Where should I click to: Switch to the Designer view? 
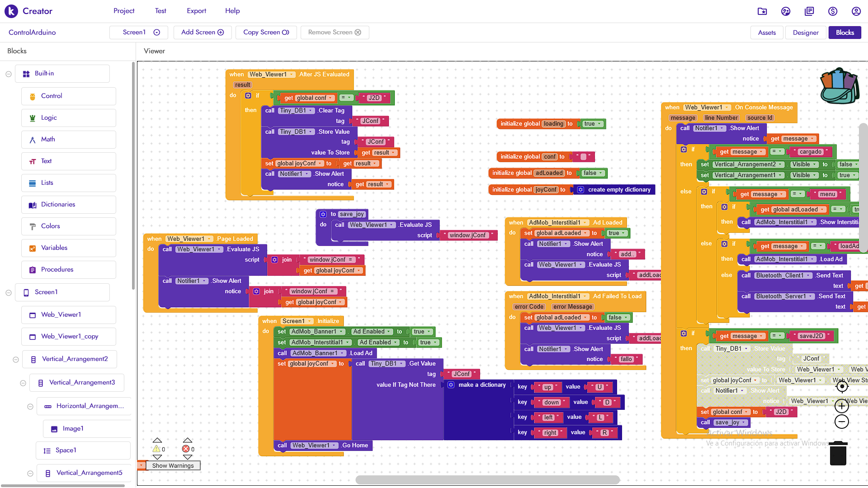[806, 33]
